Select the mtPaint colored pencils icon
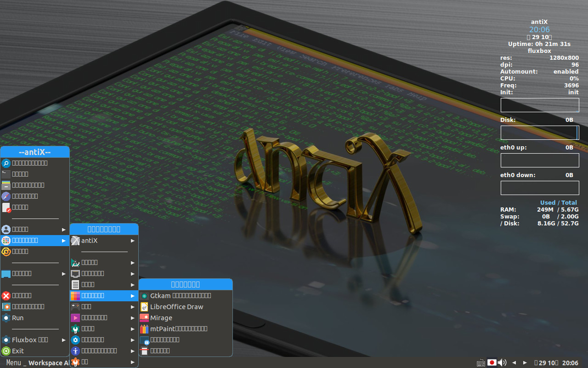This screenshot has width=588, height=368. coord(145,328)
